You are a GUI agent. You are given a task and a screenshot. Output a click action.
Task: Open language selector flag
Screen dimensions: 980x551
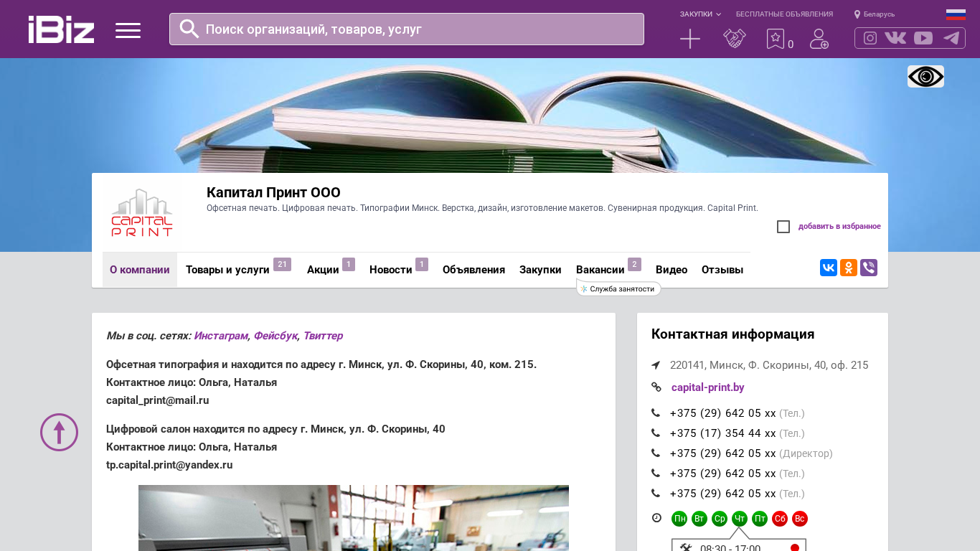click(956, 14)
